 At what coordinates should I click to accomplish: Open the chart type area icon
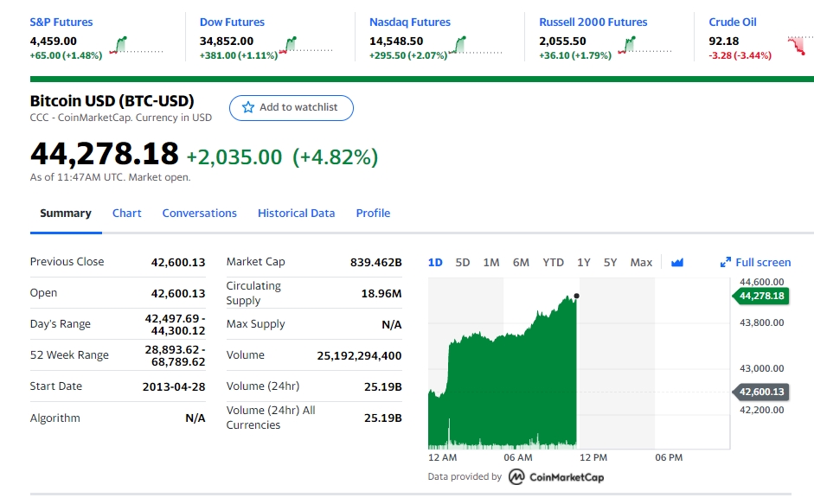click(x=677, y=263)
